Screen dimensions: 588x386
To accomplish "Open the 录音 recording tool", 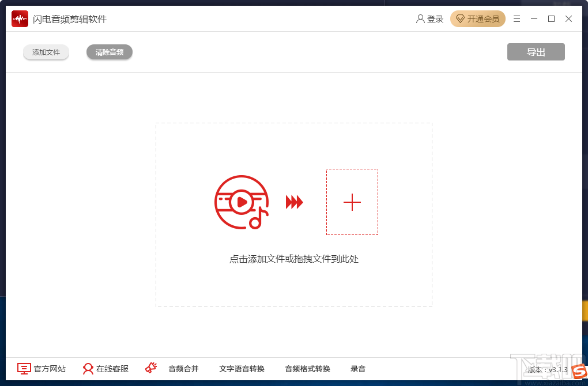I will pos(359,369).
